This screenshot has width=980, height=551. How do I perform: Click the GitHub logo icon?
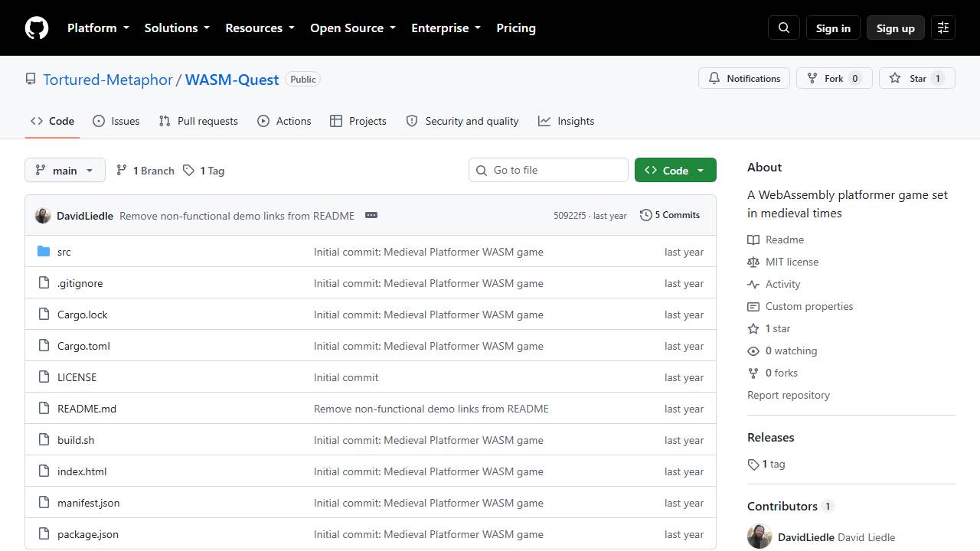[37, 28]
